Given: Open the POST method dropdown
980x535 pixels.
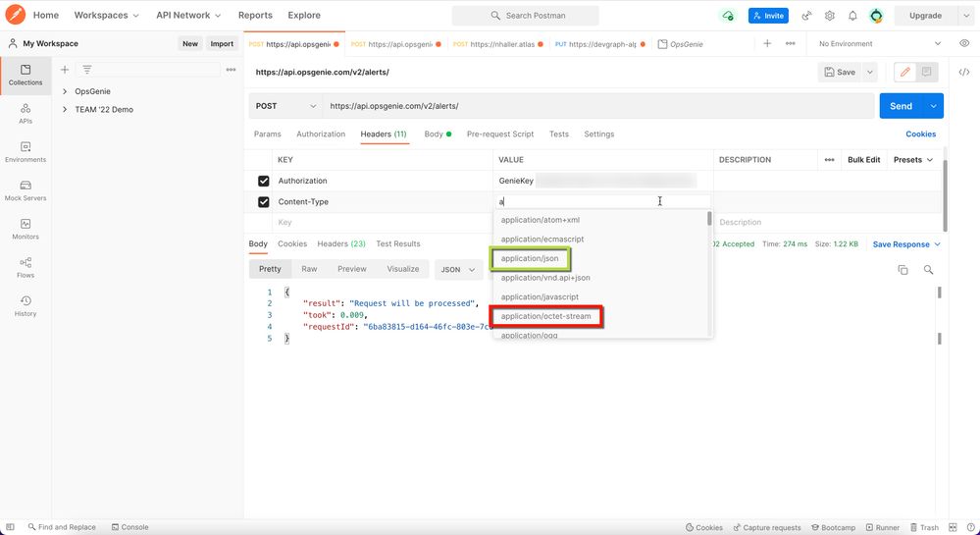Looking at the screenshot, I should 285,106.
